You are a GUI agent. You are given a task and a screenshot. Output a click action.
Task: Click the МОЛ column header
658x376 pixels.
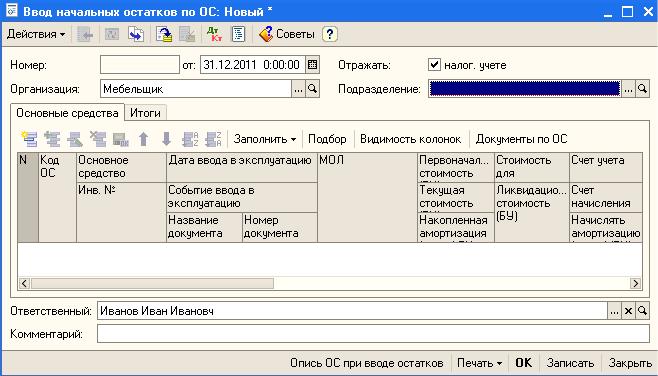pyautogui.click(x=368, y=198)
